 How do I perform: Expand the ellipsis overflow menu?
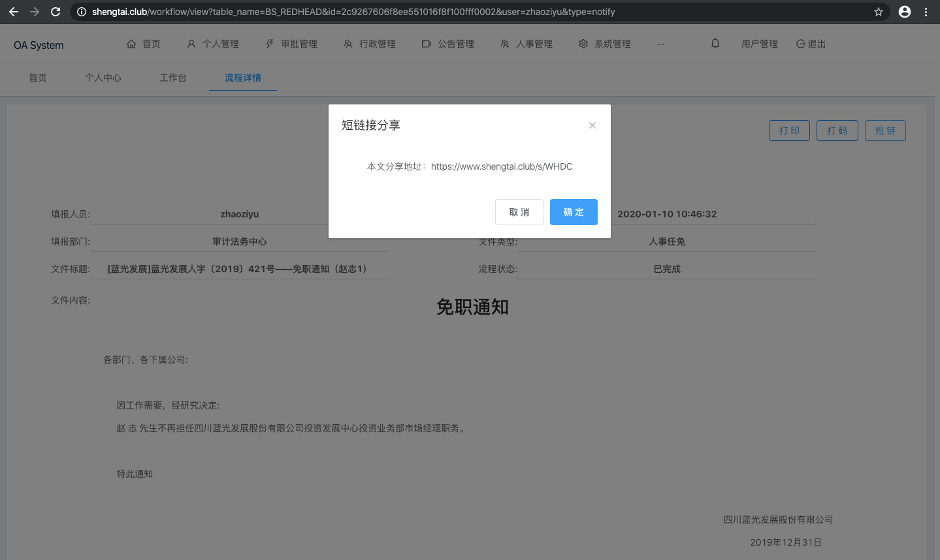[x=660, y=44]
